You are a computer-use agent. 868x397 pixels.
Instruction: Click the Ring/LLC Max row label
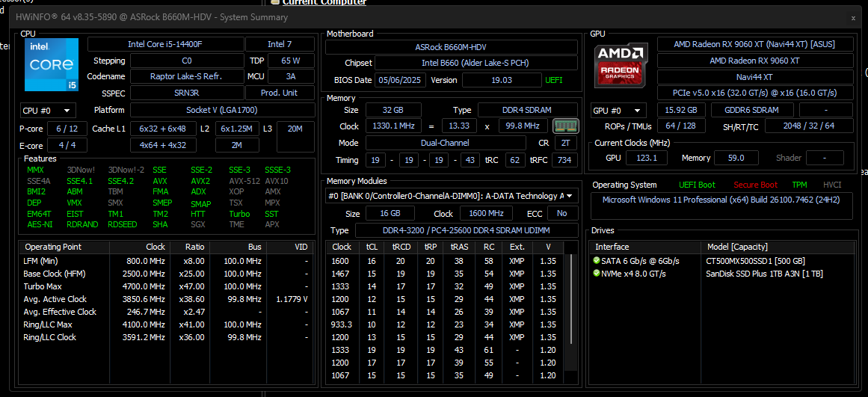click(x=48, y=324)
